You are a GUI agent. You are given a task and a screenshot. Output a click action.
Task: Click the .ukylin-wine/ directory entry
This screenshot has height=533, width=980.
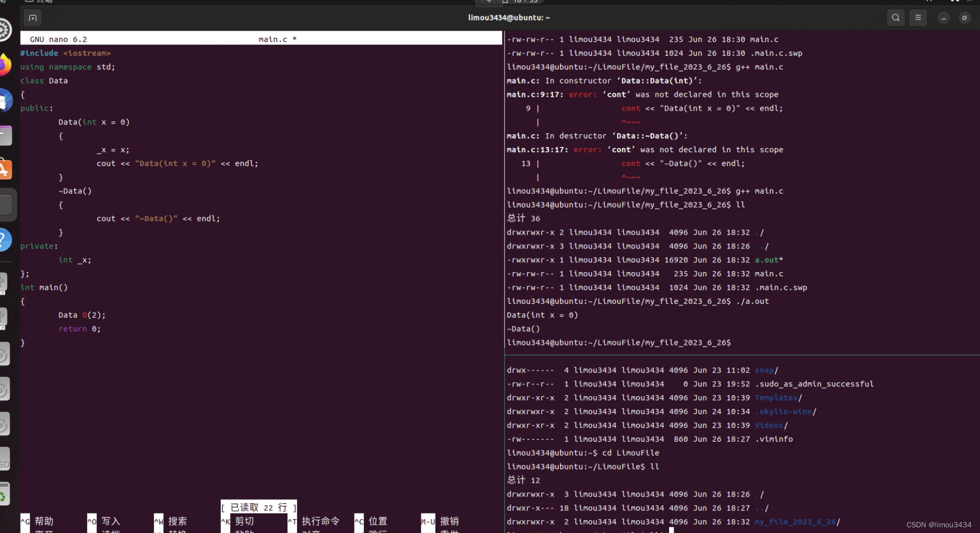coord(785,412)
